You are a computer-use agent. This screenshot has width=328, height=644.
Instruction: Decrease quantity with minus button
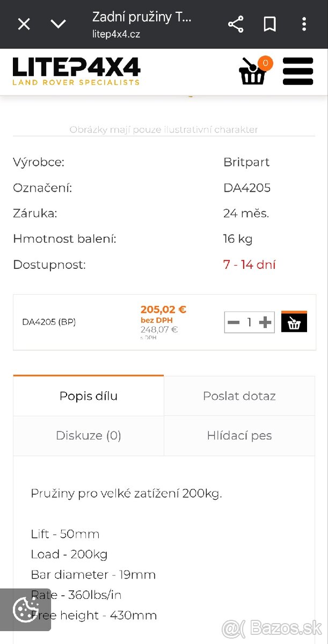[x=234, y=322]
